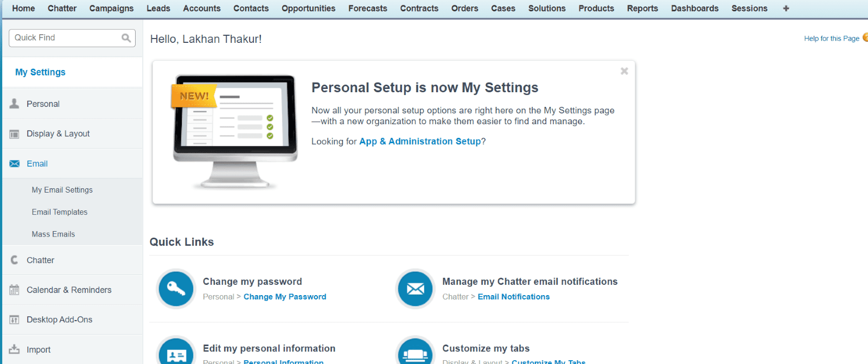Open the Opportunities tab
This screenshot has height=364, width=868.
click(x=308, y=9)
